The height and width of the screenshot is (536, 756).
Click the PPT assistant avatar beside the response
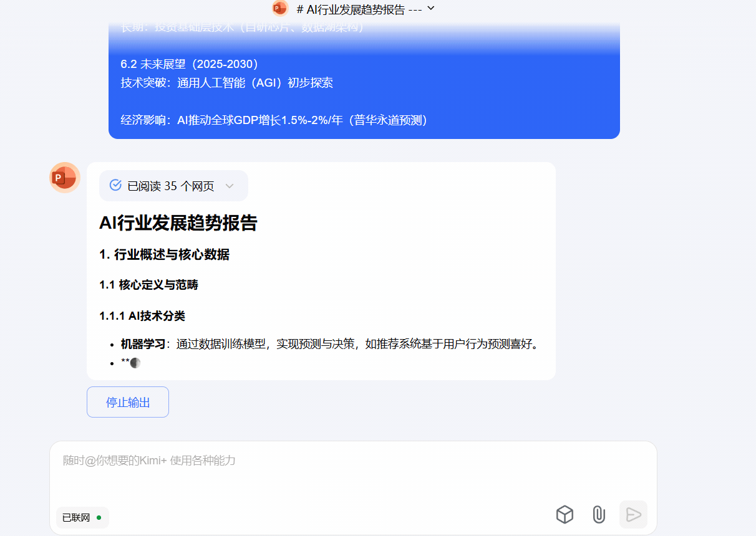[64, 178]
